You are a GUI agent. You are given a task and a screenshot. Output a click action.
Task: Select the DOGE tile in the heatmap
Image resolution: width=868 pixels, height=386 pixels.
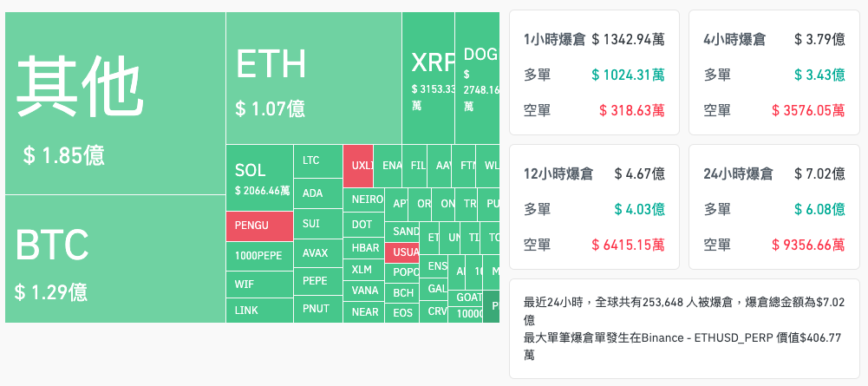(x=479, y=78)
